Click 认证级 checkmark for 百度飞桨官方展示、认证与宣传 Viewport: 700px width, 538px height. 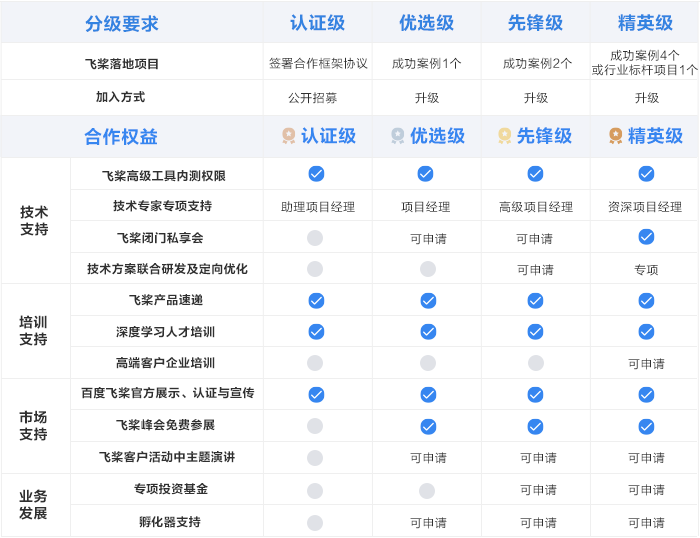coord(316,395)
